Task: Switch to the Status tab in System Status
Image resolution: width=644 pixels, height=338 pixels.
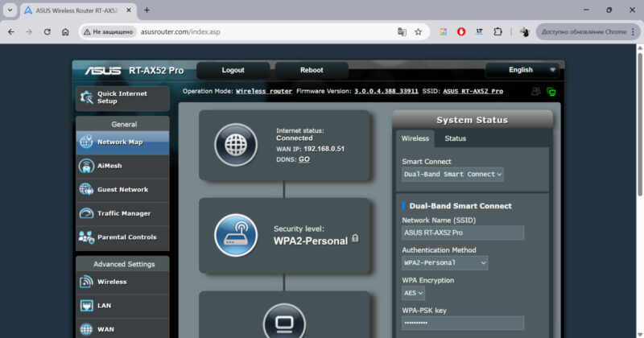Action: (x=455, y=138)
